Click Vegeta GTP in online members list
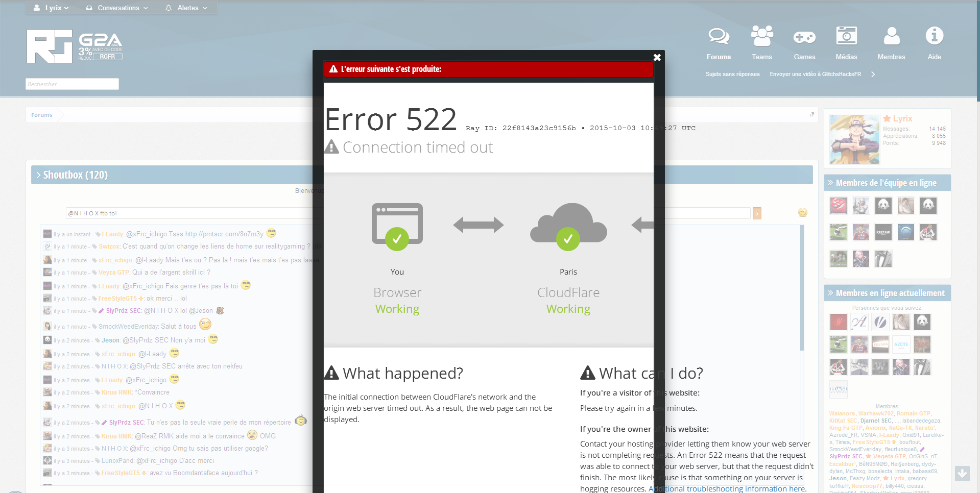The width and height of the screenshot is (980, 493). pyautogui.click(x=889, y=456)
